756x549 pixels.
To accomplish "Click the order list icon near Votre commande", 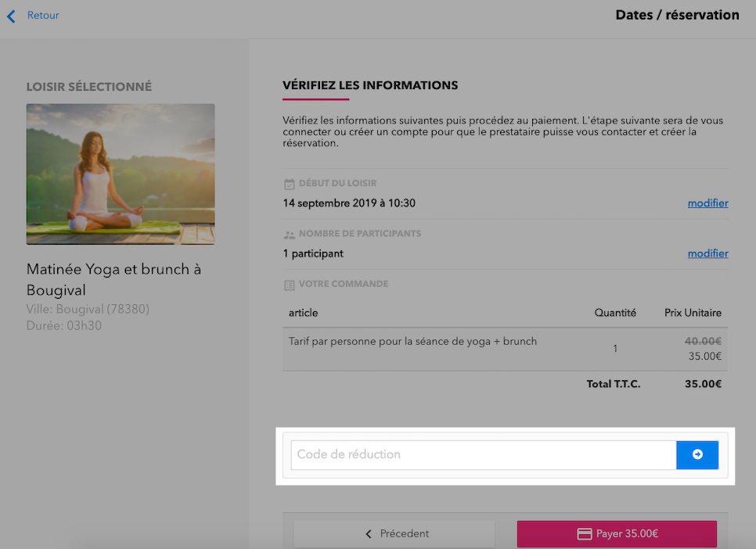I will pyautogui.click(x=290, y=285).
